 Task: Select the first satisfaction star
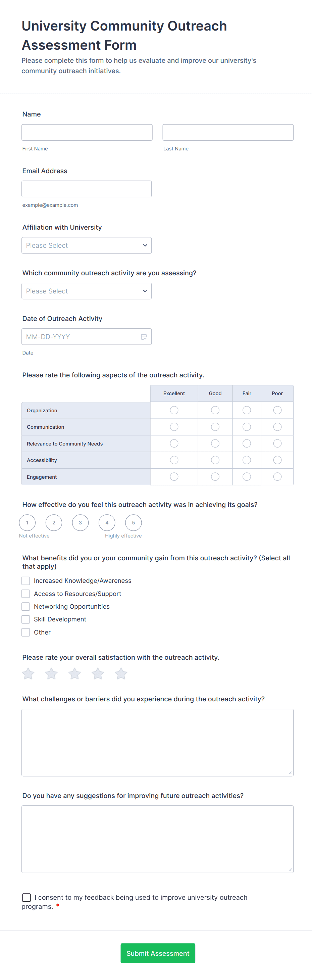click(28, 674)
